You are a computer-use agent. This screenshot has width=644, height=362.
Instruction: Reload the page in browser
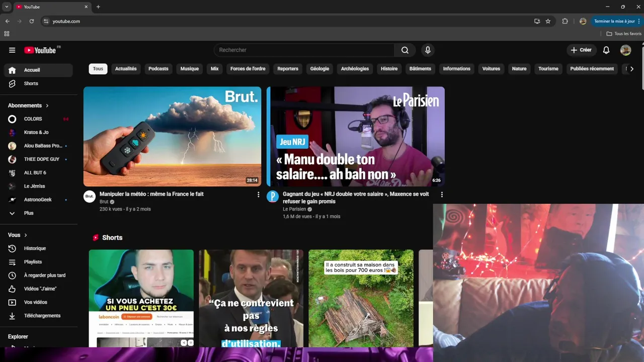click(32, 21)
